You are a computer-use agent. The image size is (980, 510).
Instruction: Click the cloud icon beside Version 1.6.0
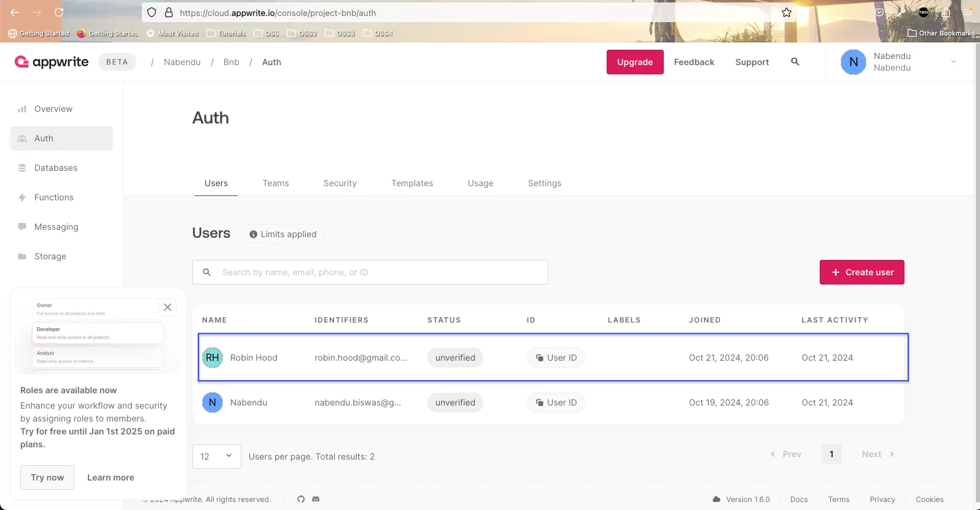click(x=716, y=499)
